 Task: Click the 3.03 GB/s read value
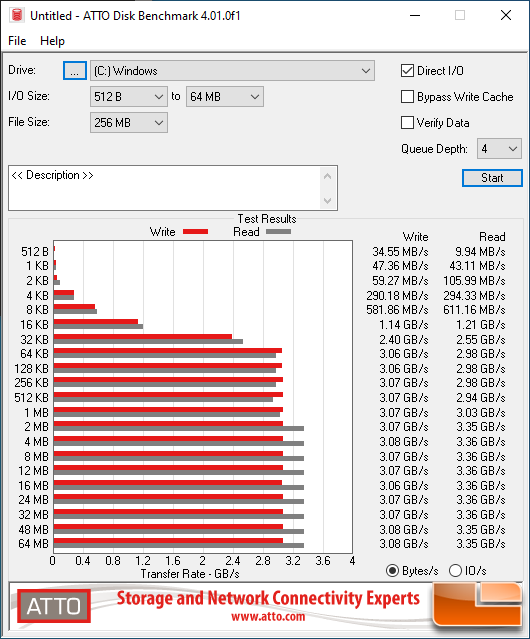pos(481,412)
